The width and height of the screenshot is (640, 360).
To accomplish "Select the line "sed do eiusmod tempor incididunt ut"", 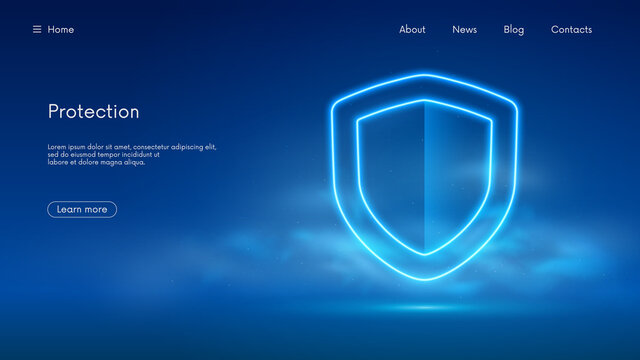I will click(103, 155).
